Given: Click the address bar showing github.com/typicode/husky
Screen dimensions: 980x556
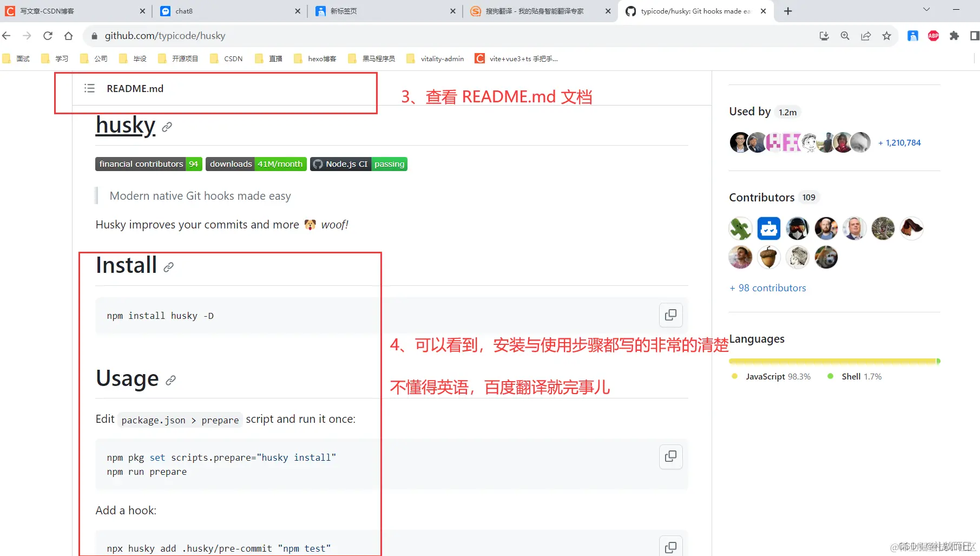Looking at the screenshot, I should coord(165,36).
